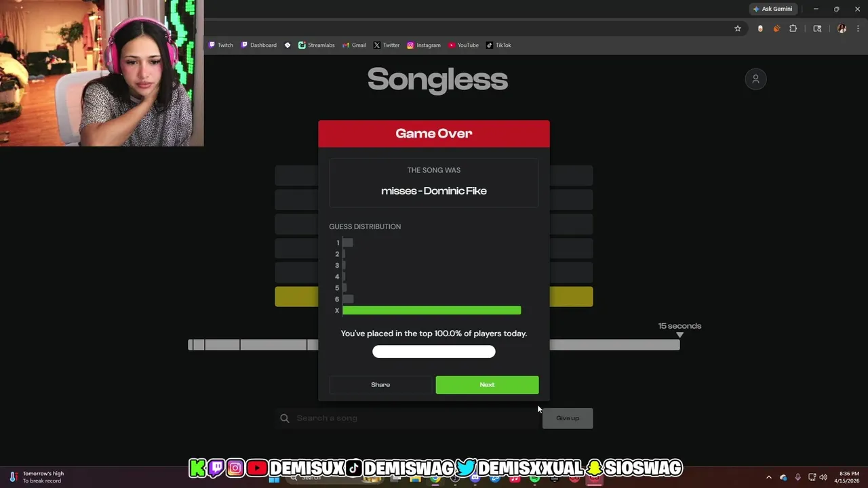Open the Dashboard bookmark

click(259, 45)
